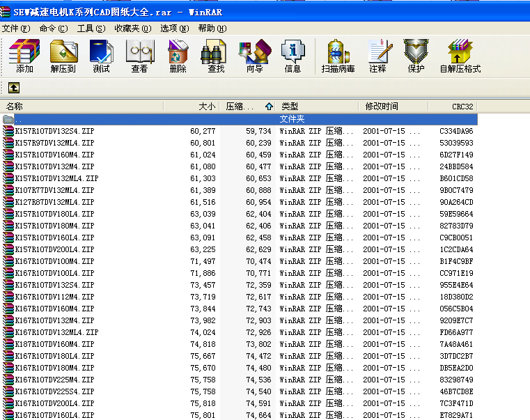Image resolution: width=530 pixels, height=420 pixels.
Task: Select file K157R107DV200L4.ZIP
Action: [55, 249]
